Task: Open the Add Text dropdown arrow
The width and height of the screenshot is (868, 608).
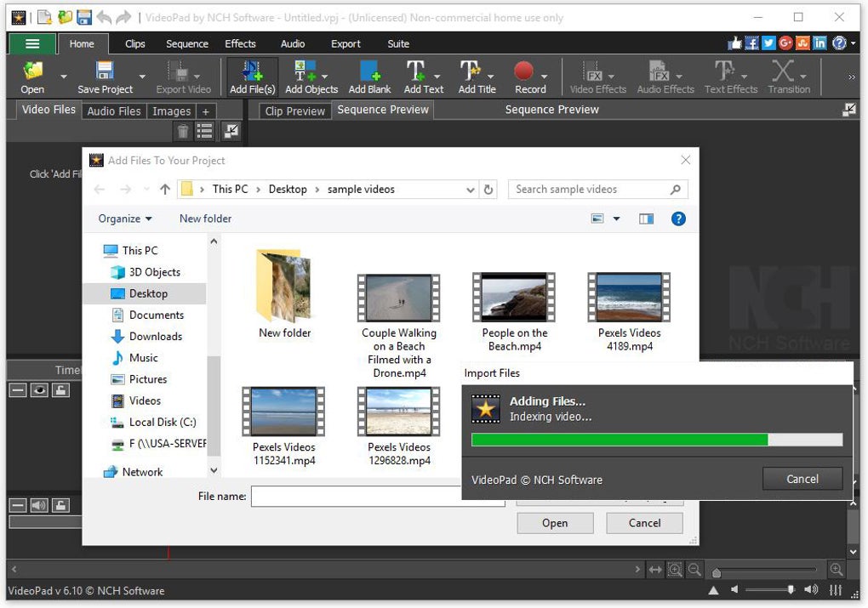Action: [x=437, y=77]
